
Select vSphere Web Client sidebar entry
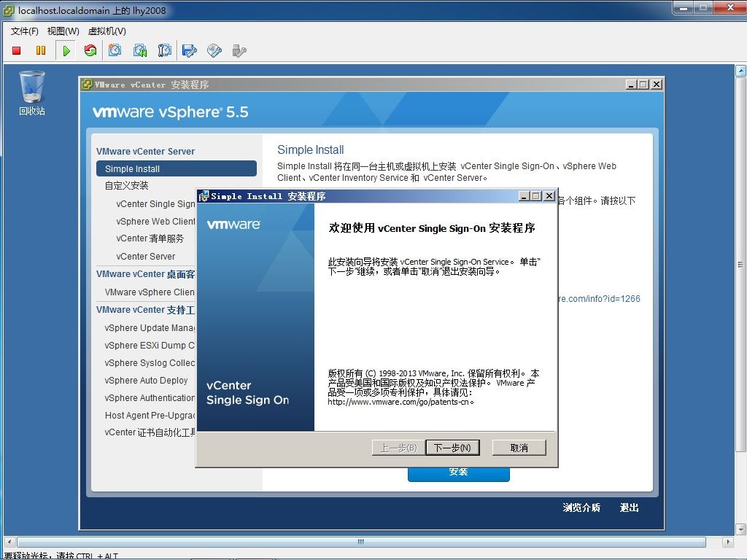click(x=155, y=222)
